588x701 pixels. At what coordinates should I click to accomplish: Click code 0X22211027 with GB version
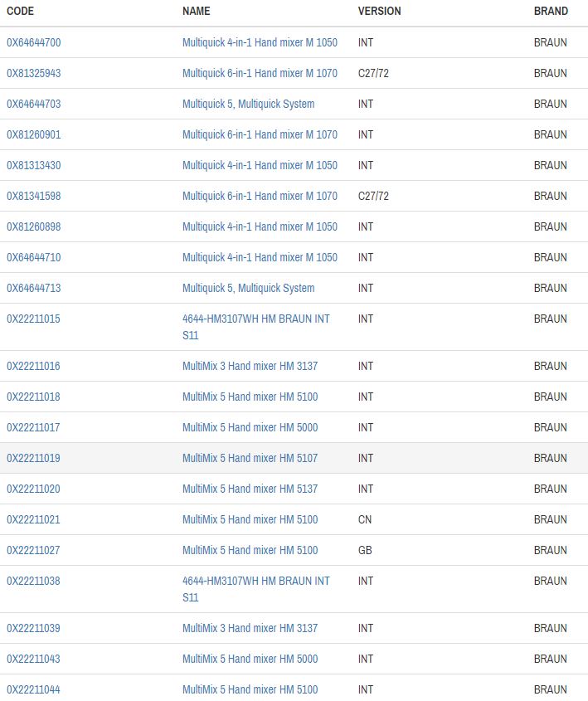tap(34, 550)
